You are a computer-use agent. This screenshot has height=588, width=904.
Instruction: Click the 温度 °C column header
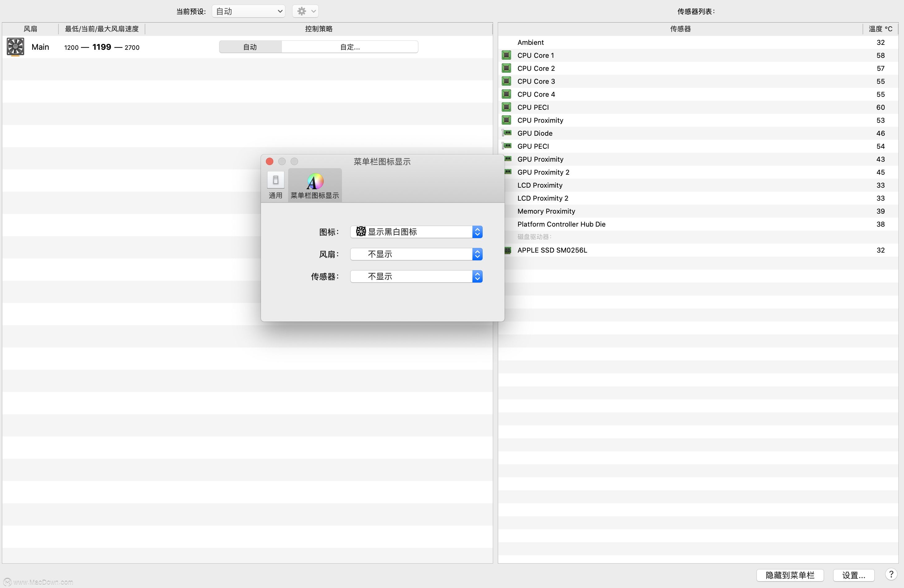click(881, 28)
